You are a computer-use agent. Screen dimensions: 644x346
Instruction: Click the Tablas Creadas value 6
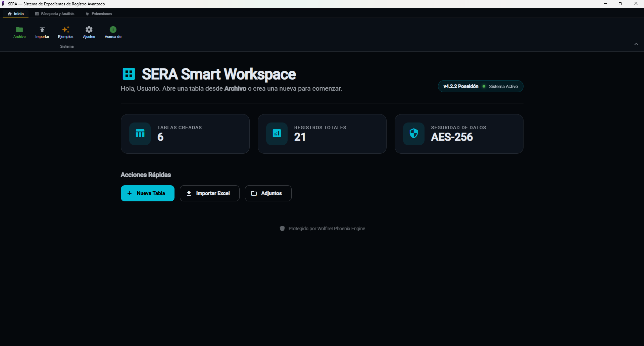pyautogui.click(x=160, y=137)
